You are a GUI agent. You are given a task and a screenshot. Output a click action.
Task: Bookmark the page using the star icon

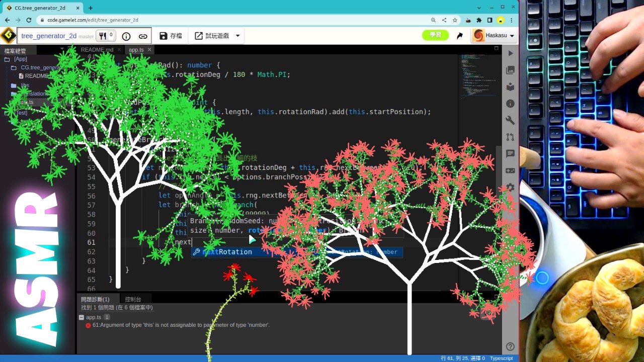(x=454, y=20)
